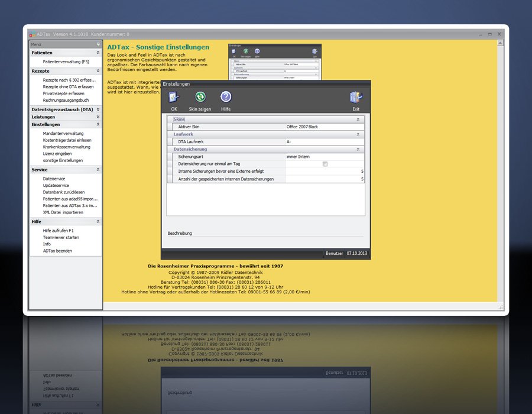Viewport: 532px width, 414px height.
Task: Click the Exit icon in Einstellungen dialog
Action: tap(356, 97)
